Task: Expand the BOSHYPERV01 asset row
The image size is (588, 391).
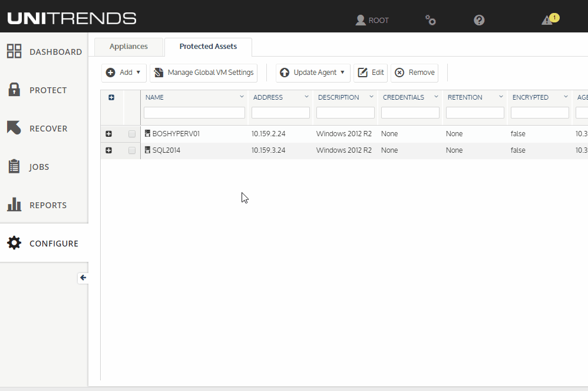Action: coord(109,134)
